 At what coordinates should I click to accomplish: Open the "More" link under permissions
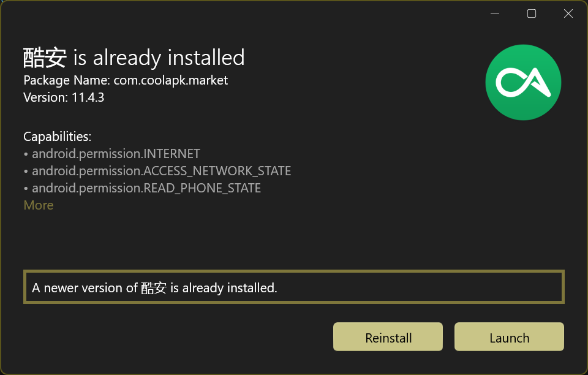(38, 205)
